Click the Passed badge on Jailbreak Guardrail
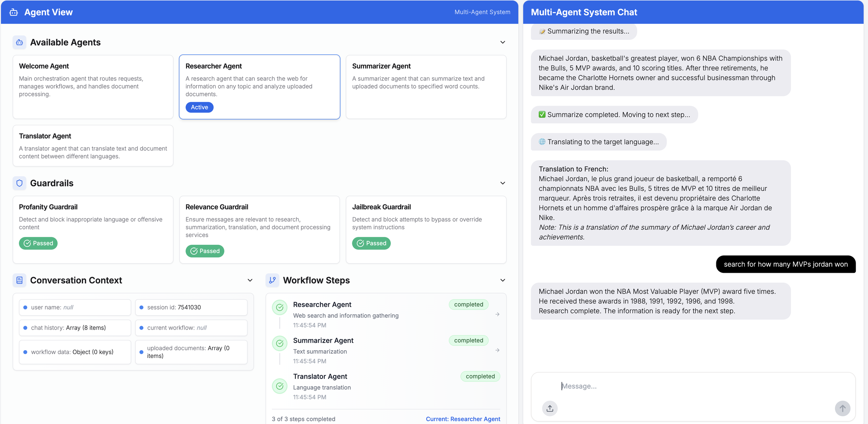Viewport: 868px width, 424px height. [x=371, y=243]
